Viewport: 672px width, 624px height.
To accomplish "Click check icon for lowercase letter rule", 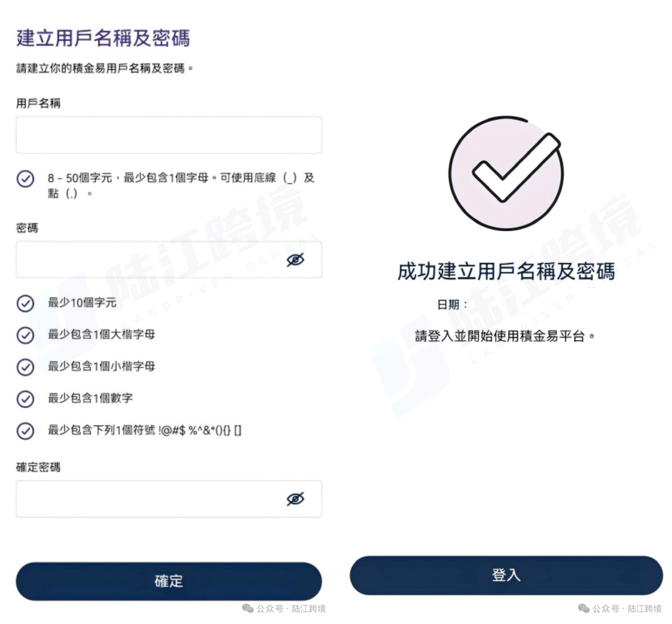I will [25, 367].
